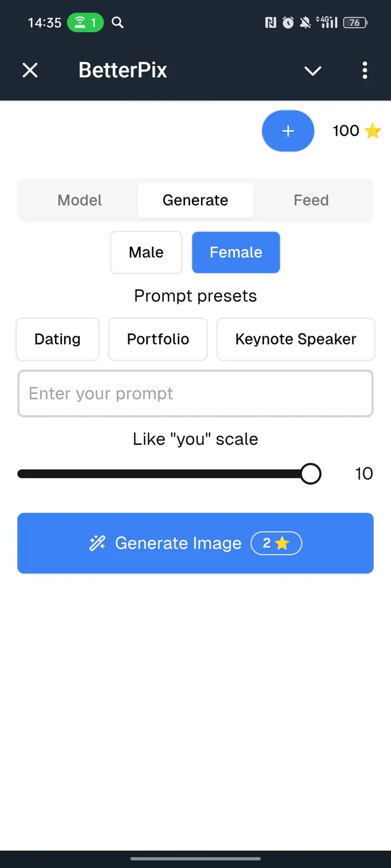Switch to the Model tab
391x868 pixels.
pos(80,200)
